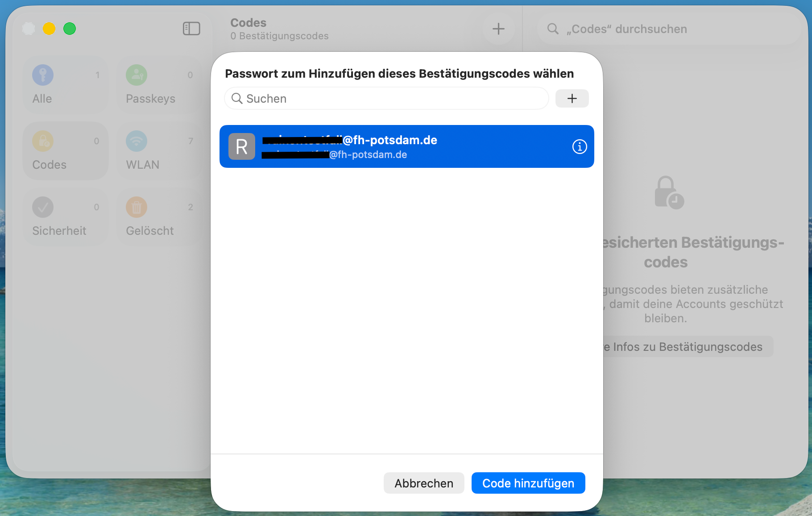Open the Sicherheit checkmark icon
The width and height of the screenshot is (812, 516).
pos(43,207)
